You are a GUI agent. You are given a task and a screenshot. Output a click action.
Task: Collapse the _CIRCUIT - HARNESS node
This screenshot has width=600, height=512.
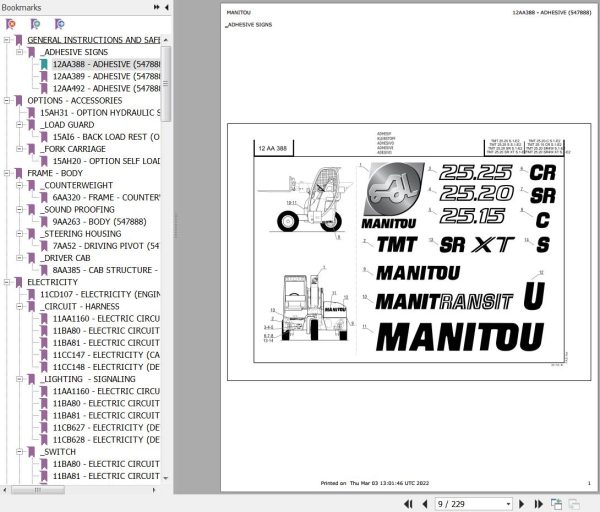point(19,306)
